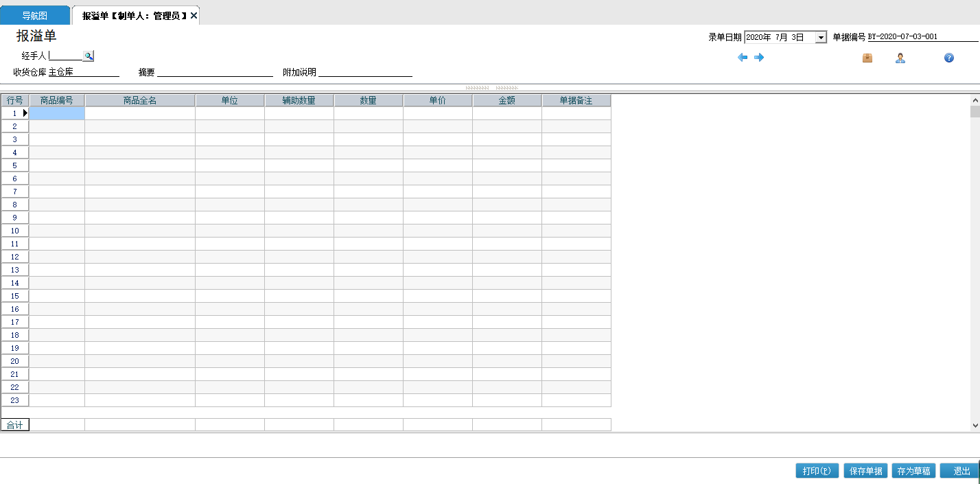980x484 pixels.
Task: Click the 单价 column header
Action: [438, 100]
